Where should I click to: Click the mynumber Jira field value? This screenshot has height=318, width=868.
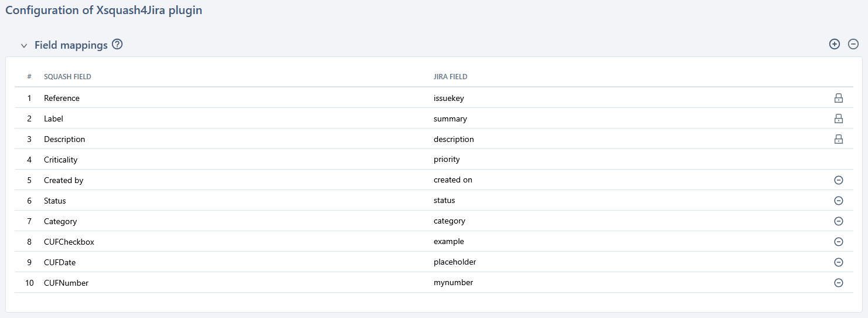pyautogui.click(x=453, y=283)
